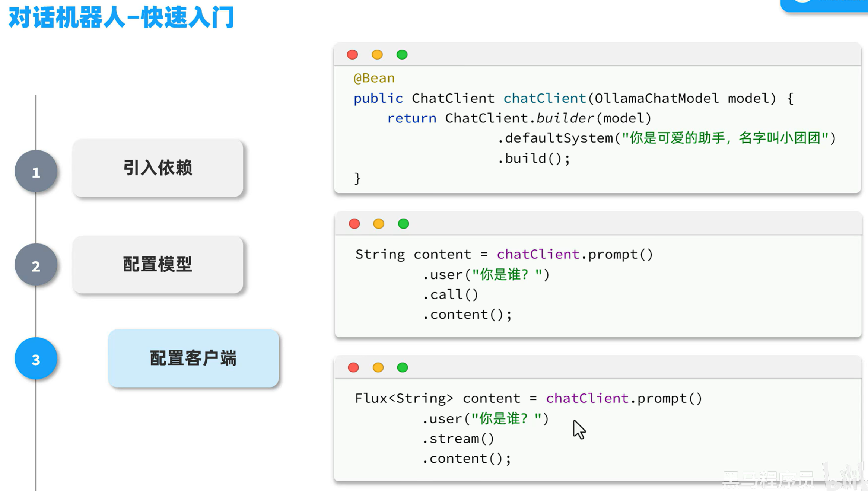Select the highlighted 配置客户端 step box

193,358
